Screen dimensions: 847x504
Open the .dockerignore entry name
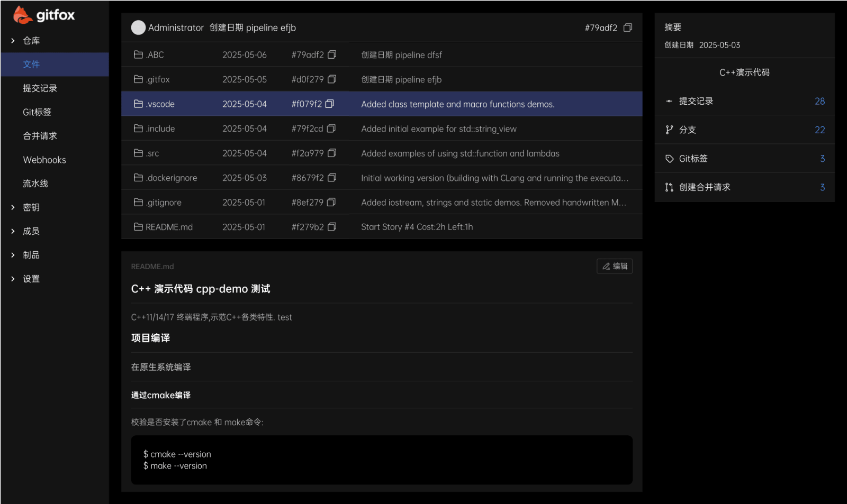tap(172, 178)
